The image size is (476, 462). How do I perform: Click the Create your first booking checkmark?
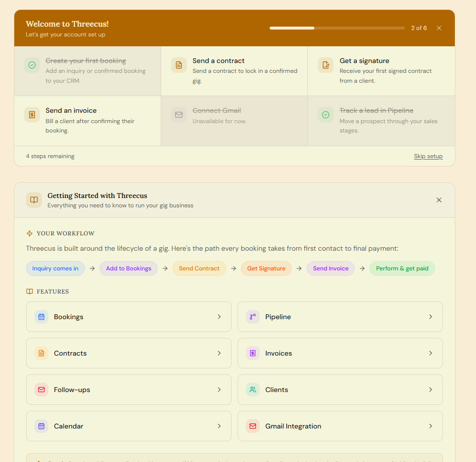pyautogui.click(x=32, y=65)
